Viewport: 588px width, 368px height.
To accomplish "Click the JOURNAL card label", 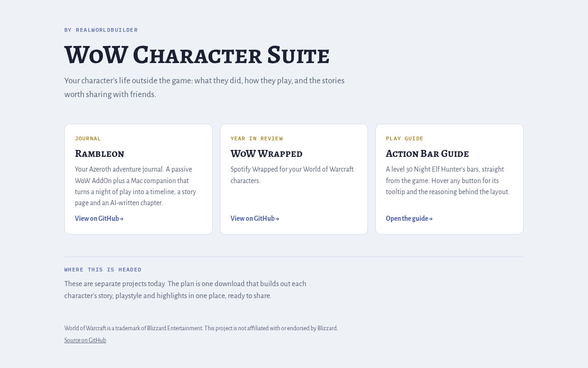I will 88,138.
